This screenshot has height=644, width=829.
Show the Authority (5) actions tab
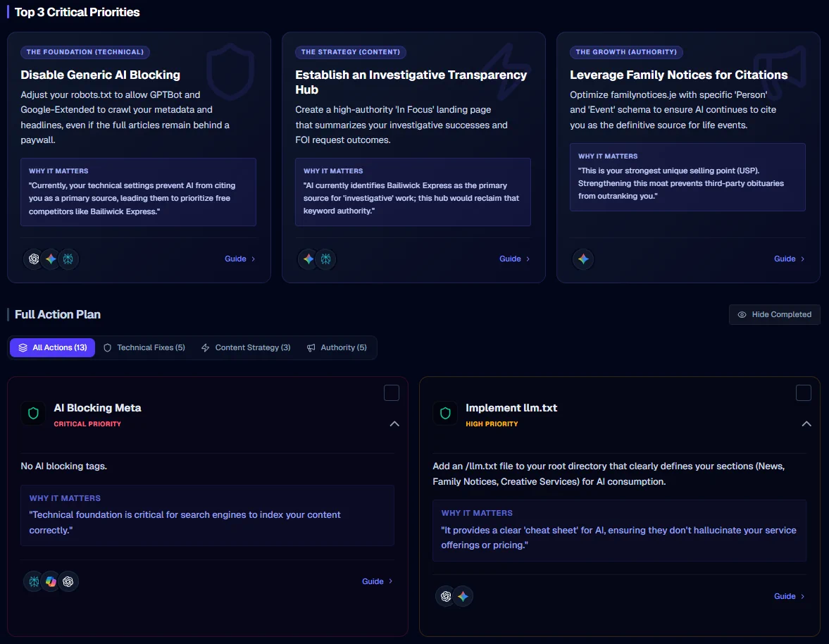point(337,347)
